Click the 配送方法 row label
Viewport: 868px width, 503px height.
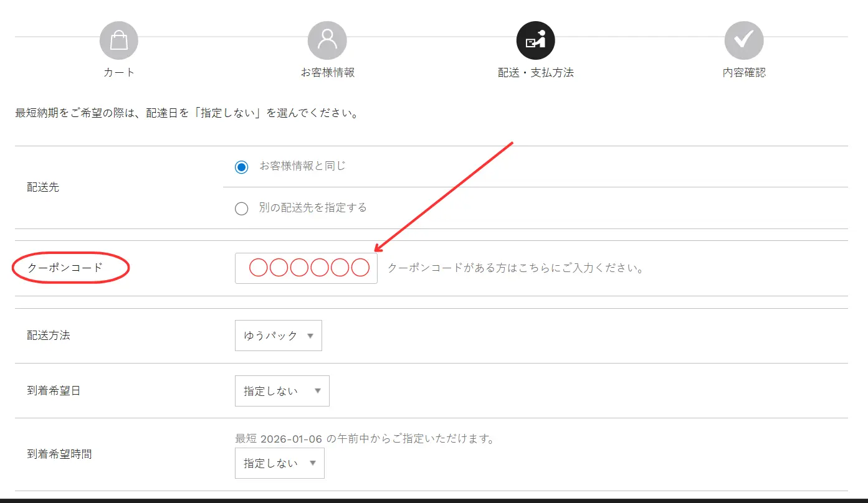point(48,336)
